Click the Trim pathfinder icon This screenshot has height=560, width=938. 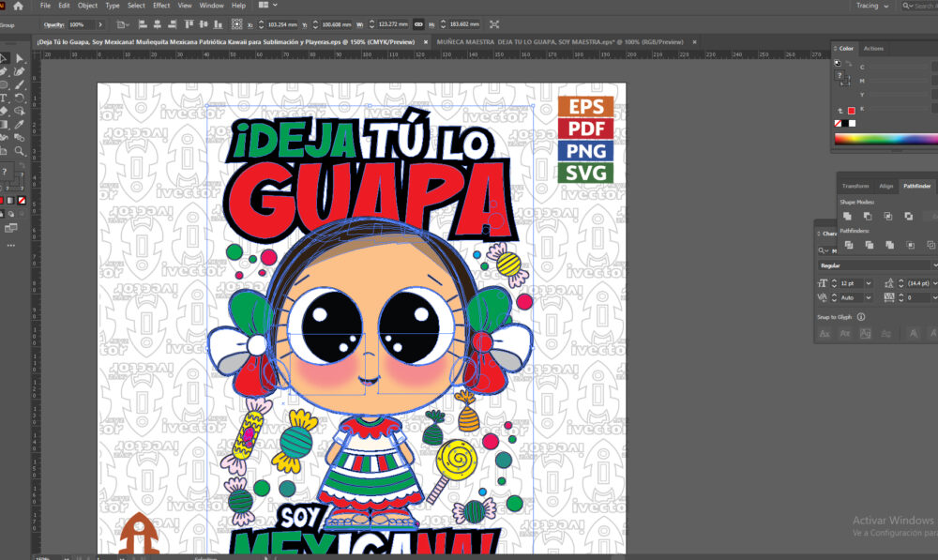pyautogui.click(x=870, y=245)
